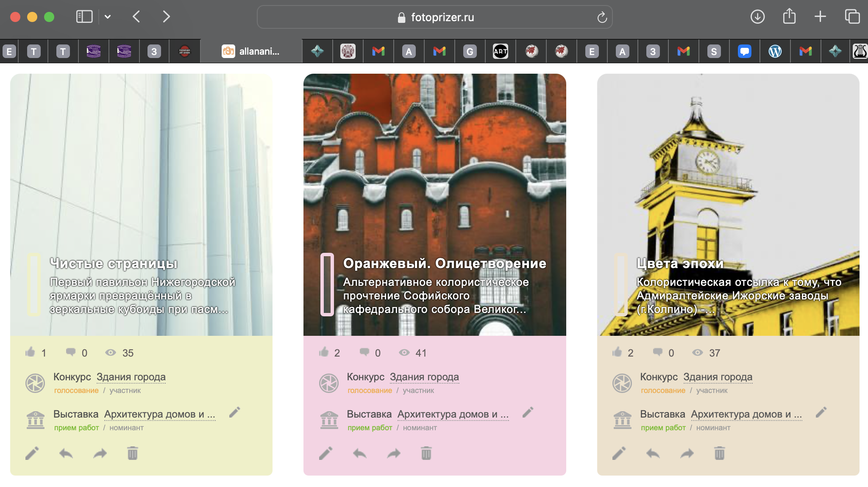
Task: Click the forward arrow icon on the Чистые страницы card
Action: click(100, 453)
